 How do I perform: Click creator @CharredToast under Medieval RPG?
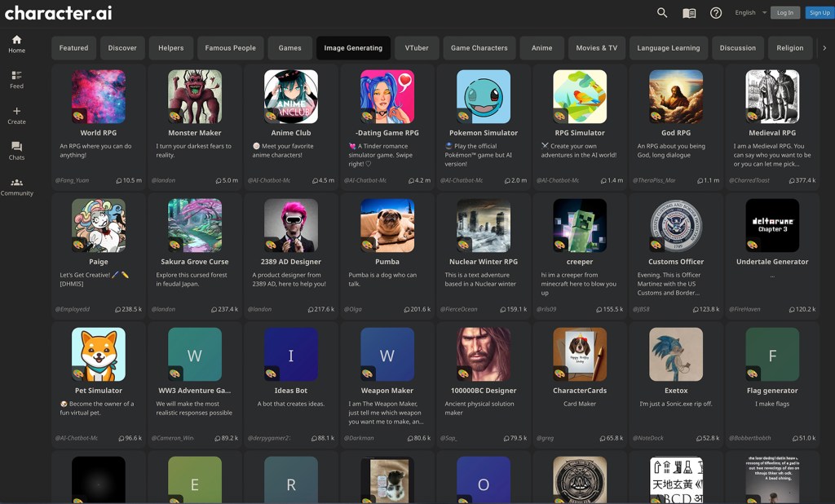coord(749,180)
